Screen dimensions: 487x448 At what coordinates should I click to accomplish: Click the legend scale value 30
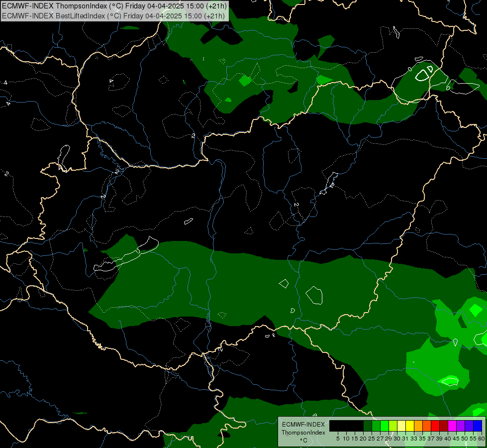click(397, 439)
